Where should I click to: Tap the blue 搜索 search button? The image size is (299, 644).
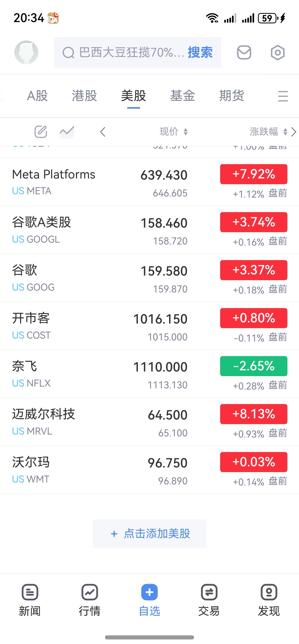[200, 53]
